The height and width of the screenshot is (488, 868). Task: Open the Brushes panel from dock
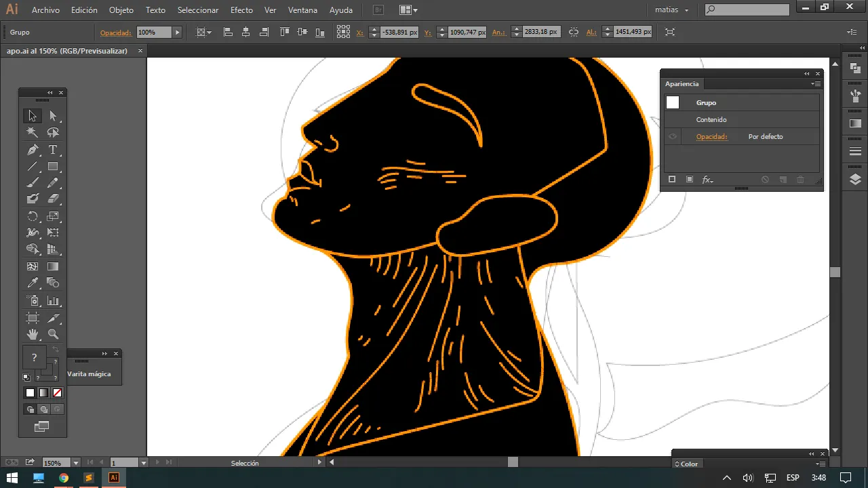click(x=855, y=96)
